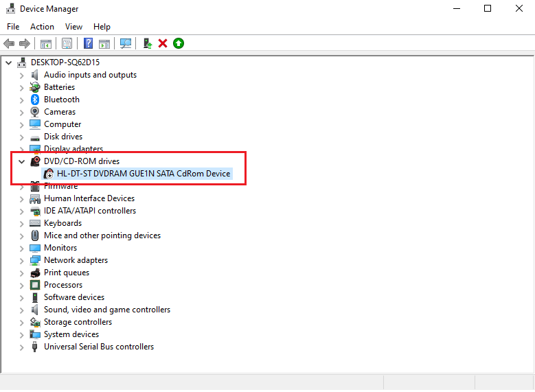This screenshot has height=392, width=535.
Task: Click the Universal Serial Bus icon
Action: click(35, 347)
